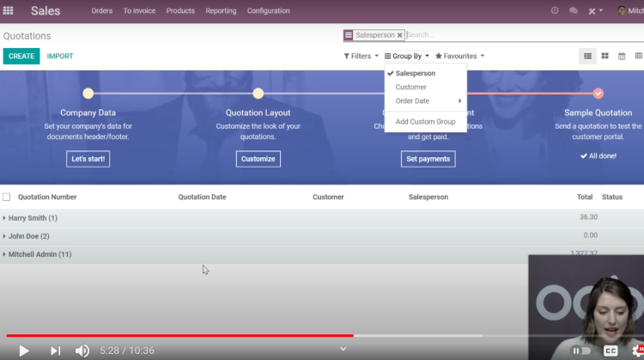Click Harry Smith total 36.30
This screenshot has height=360, width=644.
coord(588,217)
